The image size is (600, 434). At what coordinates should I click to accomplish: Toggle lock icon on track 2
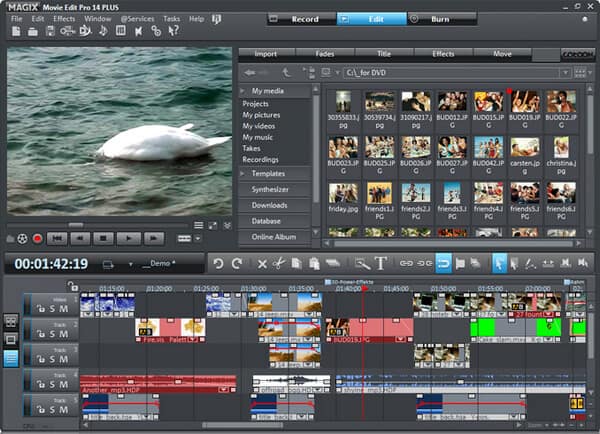point(41,334)
